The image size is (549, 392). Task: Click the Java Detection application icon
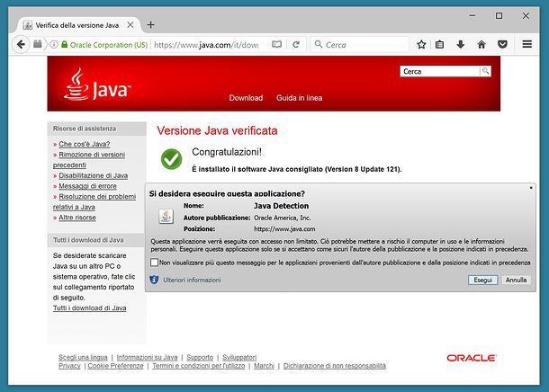[166, 217]
